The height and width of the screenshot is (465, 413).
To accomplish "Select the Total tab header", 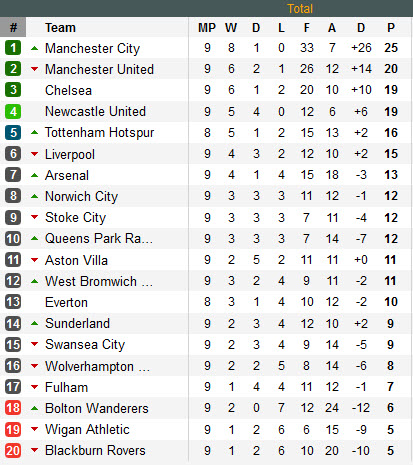I will 300,9.
